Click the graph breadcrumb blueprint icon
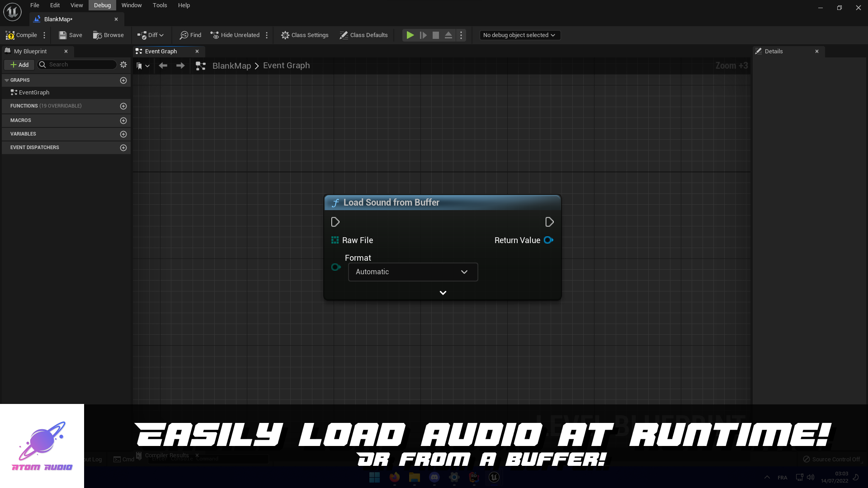 (201, 66)
